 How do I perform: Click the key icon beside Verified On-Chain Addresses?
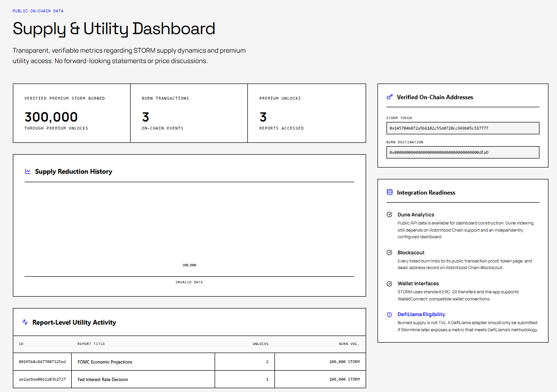pos(390,97)
